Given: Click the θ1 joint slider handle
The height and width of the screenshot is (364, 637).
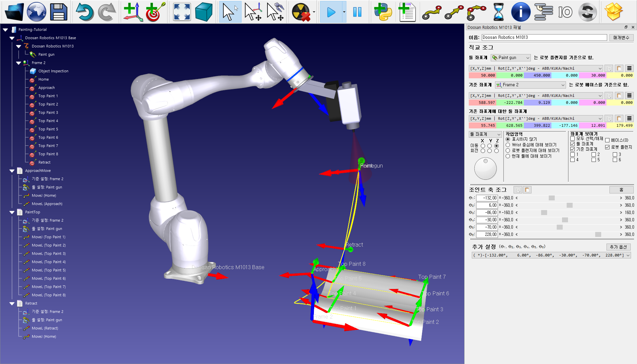Looking at the screenshot, I should [x=552, y=198].
